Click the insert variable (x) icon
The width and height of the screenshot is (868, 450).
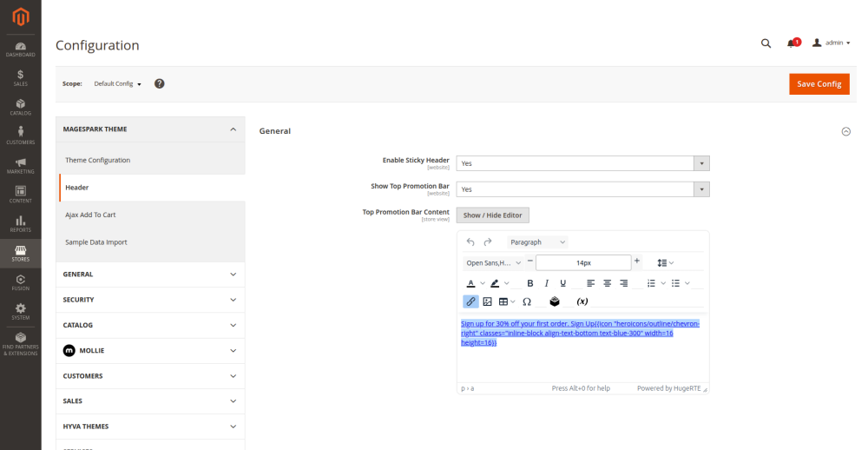point(582,301)
